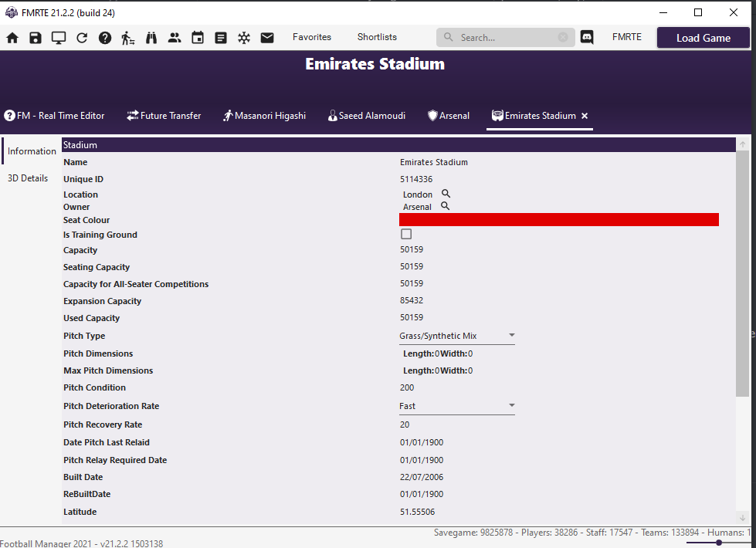Click the Discord icon next to search

[587, 37]
